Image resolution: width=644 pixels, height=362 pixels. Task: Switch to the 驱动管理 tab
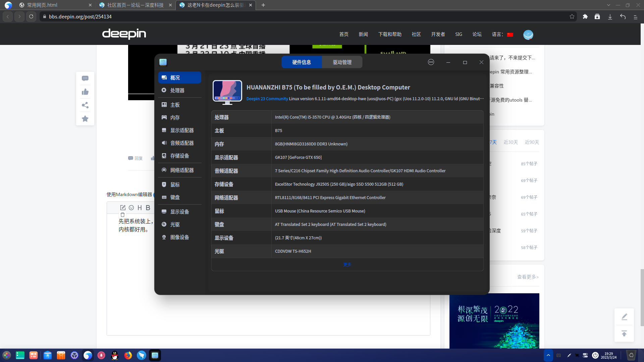(342, 62)
